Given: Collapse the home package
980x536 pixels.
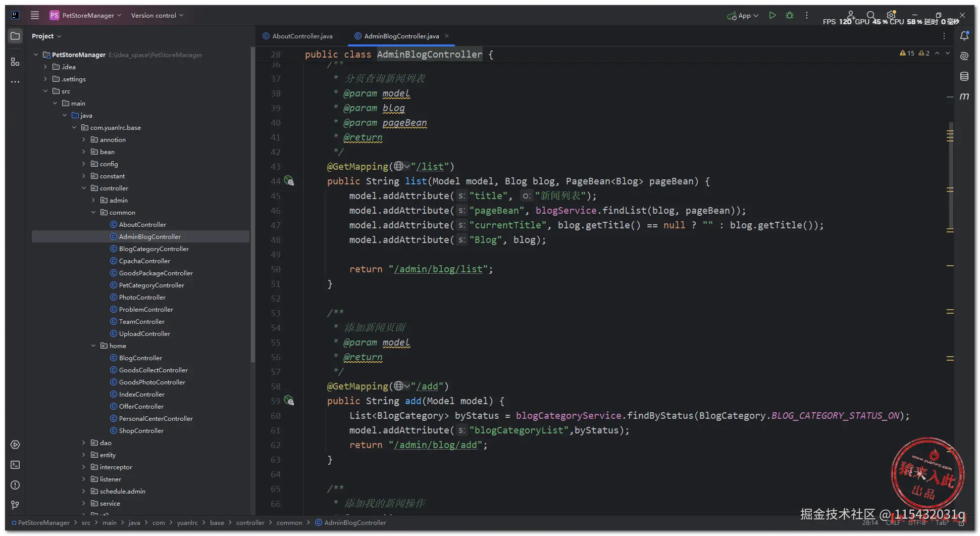Looking at the screenshot, I should coord(93,346).
